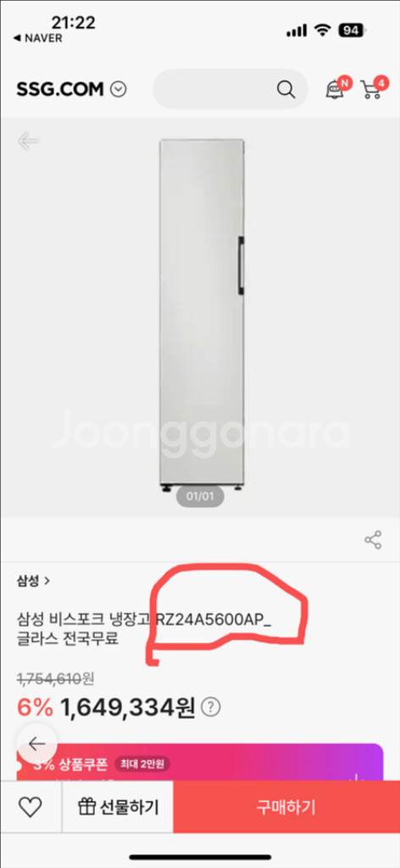Viewport: 400px width, 868px height.
Task: Tap the search input field
Action: (x=231, y=89)
